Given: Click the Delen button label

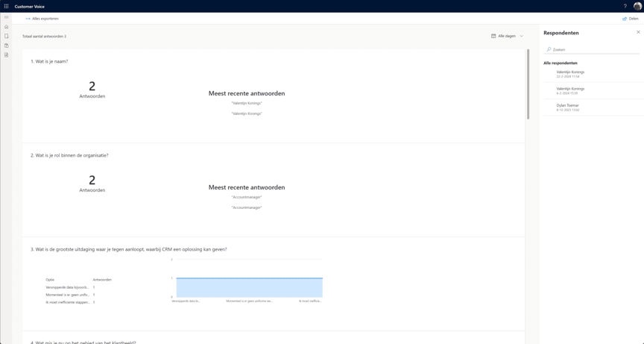Looking at the screenshot, I should [634, 19].
